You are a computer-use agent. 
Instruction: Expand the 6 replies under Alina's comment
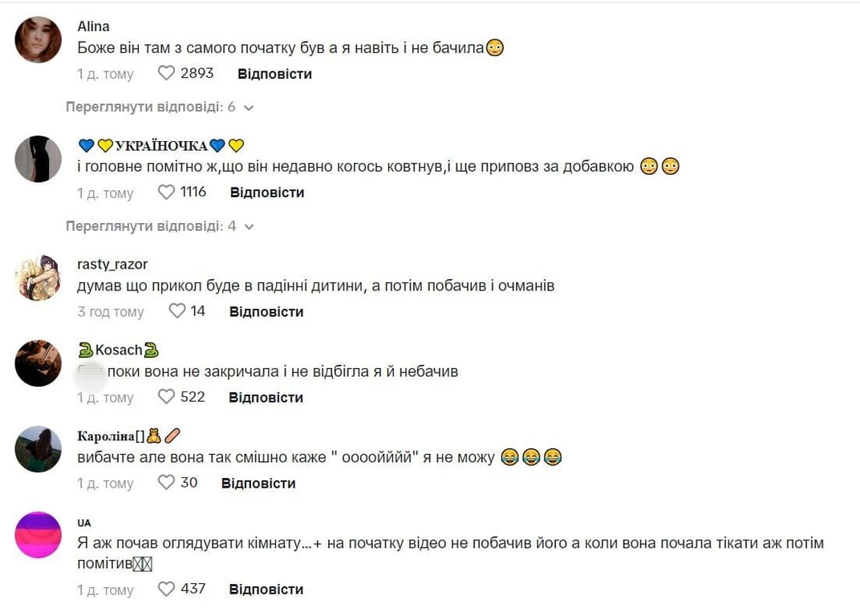coord(151,107)
